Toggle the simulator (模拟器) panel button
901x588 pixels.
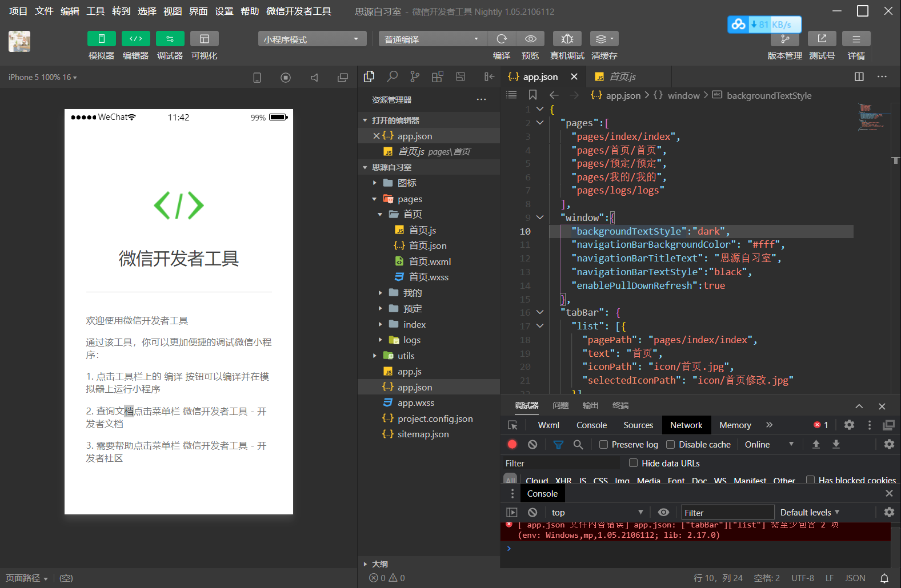click(102, 39)
